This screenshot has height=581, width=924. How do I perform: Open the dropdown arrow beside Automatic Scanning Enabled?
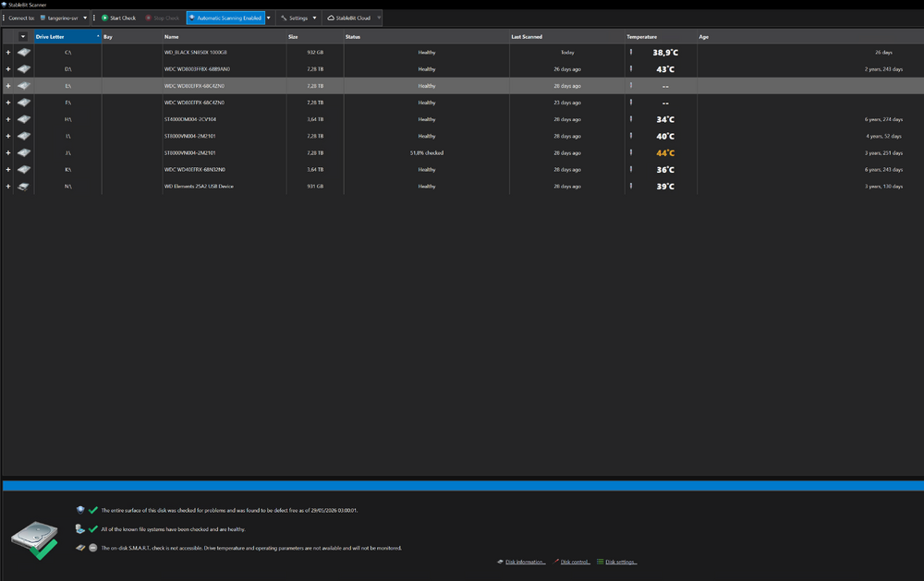(x=269, y=18)
